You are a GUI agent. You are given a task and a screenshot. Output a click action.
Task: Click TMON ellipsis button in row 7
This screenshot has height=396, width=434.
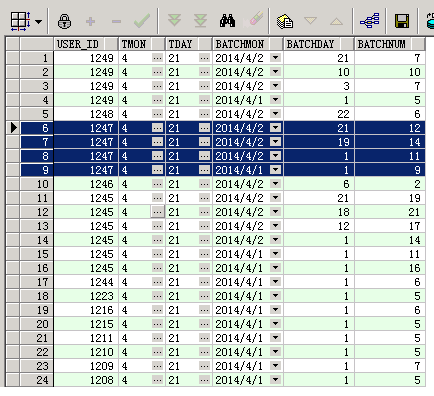tap(157, 142)
